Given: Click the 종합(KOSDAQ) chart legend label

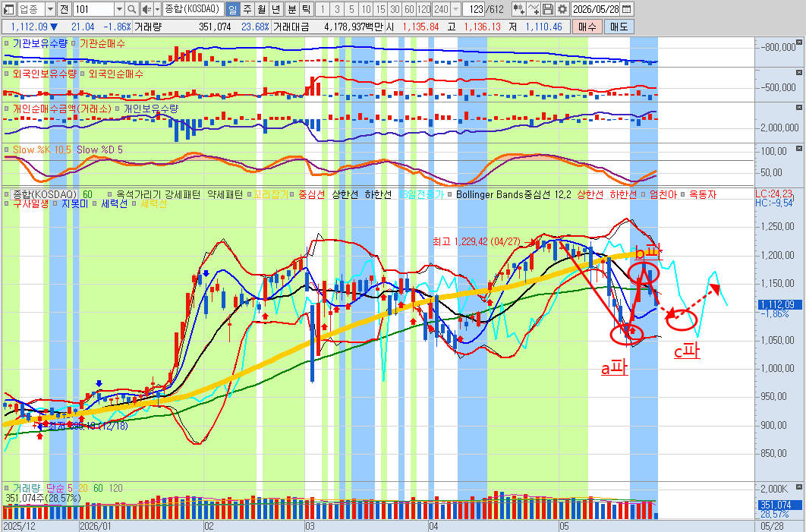Looking at the screenshot, I should (45, 194).
